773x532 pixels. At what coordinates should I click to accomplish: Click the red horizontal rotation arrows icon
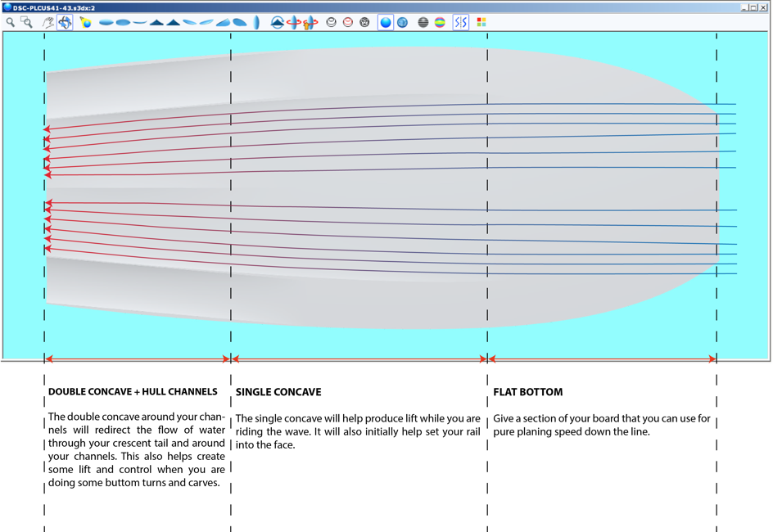(294, 22)
